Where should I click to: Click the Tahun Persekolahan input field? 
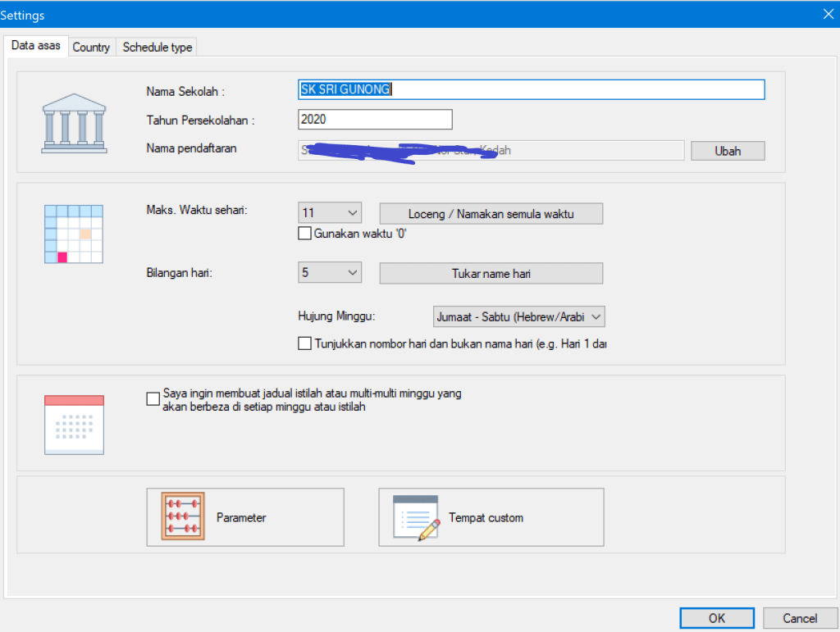click(x=375, y=120)
